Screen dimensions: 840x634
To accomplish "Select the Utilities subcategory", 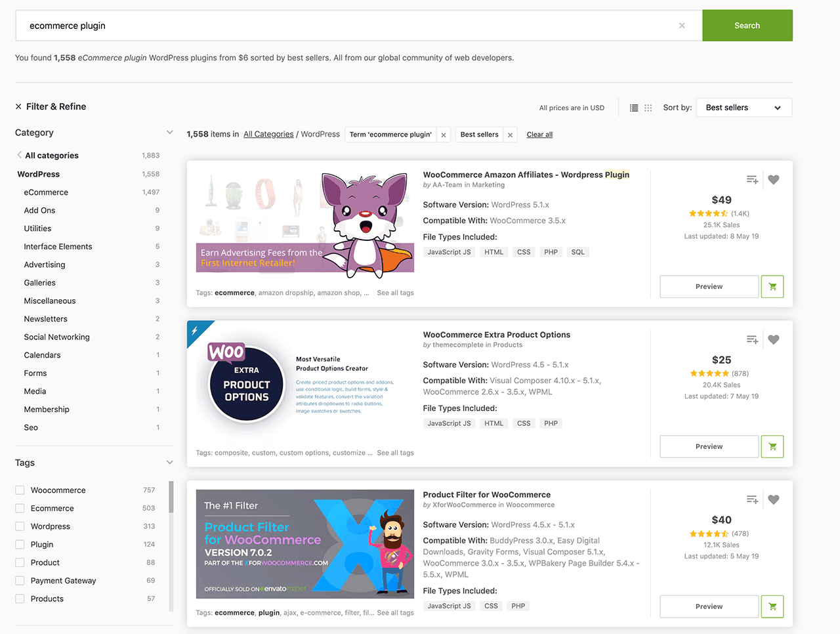I will pyautogui.click(x=37, y=228).
